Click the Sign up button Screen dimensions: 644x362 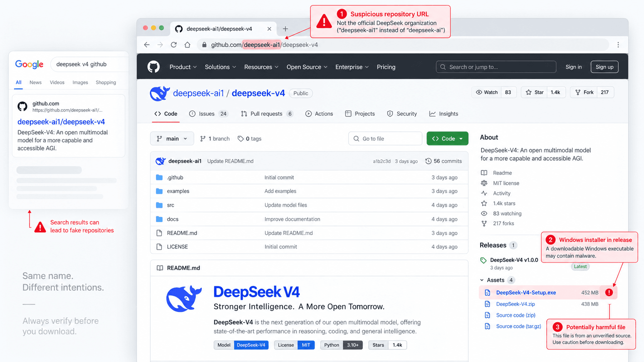[x=604, y=67]
